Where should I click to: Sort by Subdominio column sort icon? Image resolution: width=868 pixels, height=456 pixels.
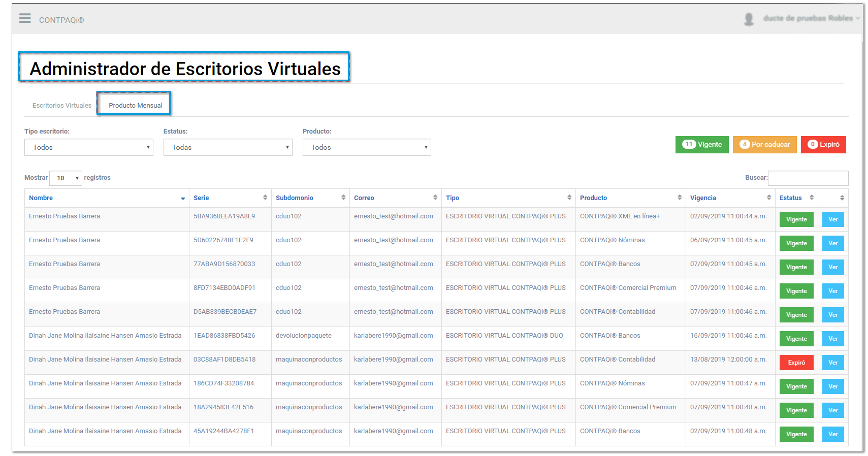coord(343,198)
